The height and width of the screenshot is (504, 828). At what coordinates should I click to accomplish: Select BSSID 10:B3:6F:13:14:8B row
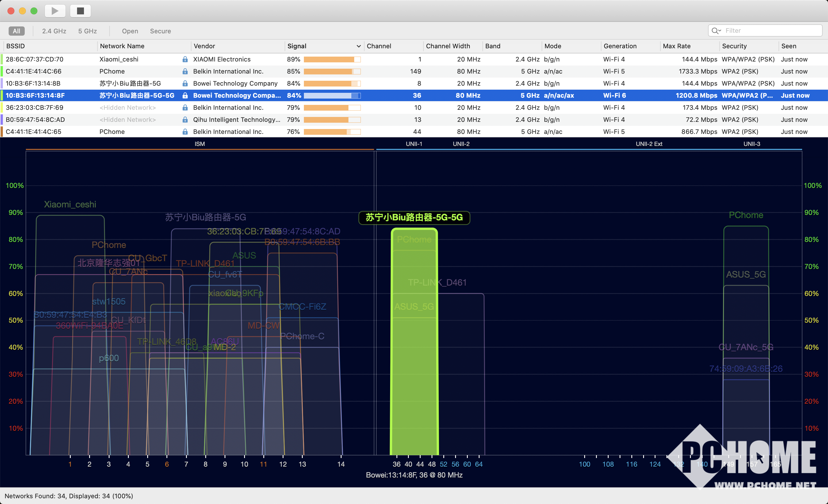tap(414, 83)
